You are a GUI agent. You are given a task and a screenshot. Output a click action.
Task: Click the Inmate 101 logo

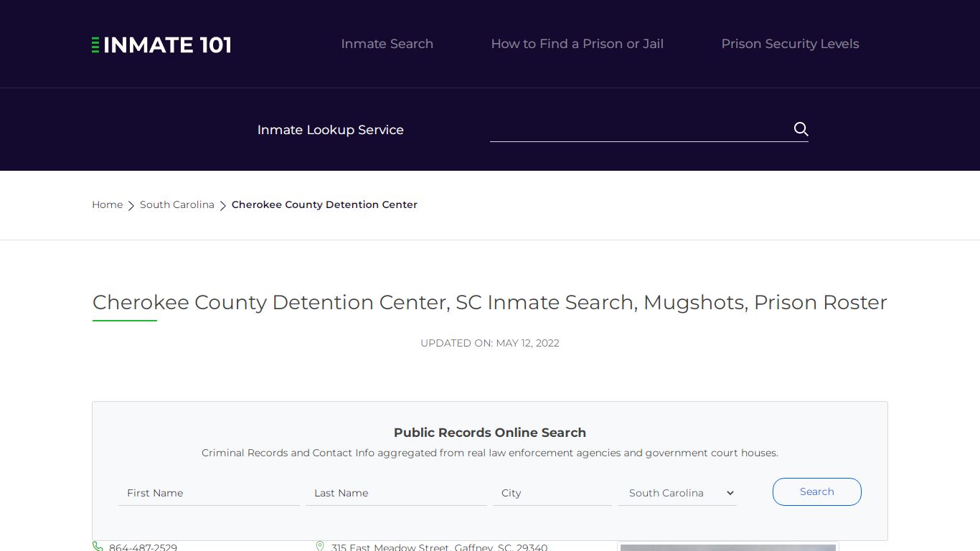[161, 44]
